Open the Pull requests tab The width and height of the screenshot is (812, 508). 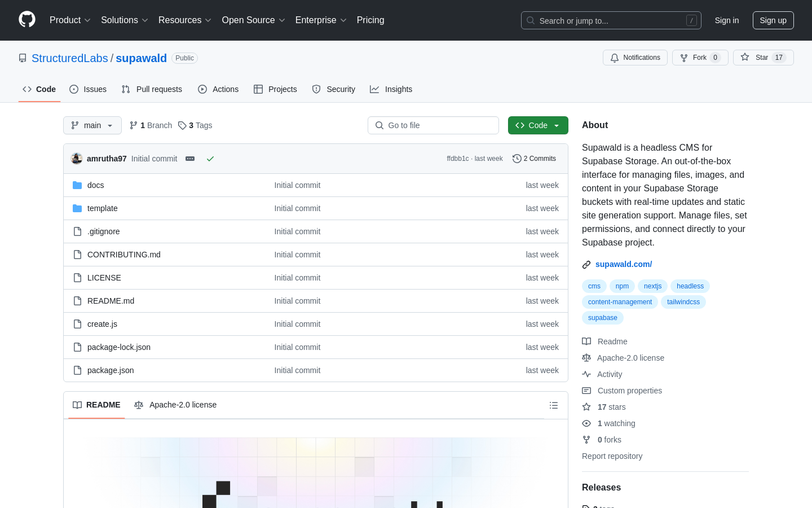coord(152,89)
